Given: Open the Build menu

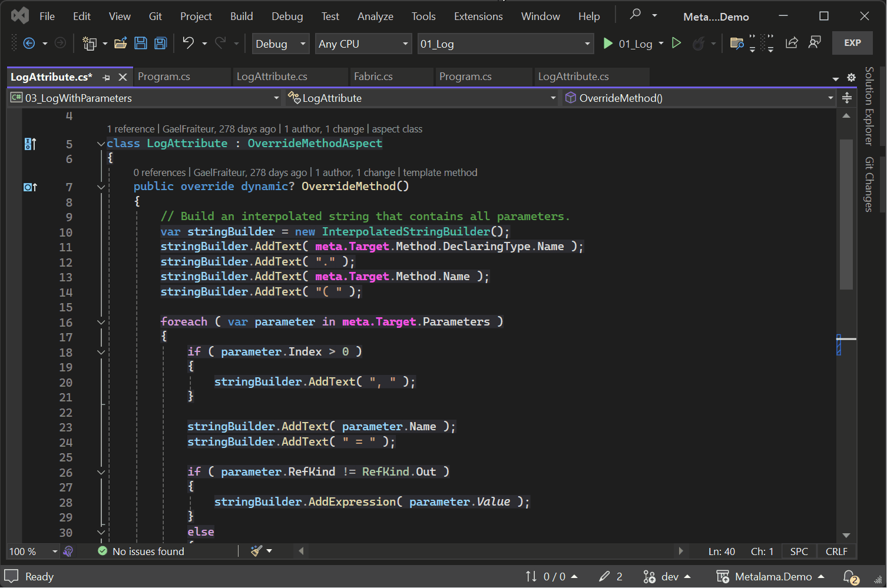Looking at the screenshot, I should pyautogui.click(x=241, y=16).
